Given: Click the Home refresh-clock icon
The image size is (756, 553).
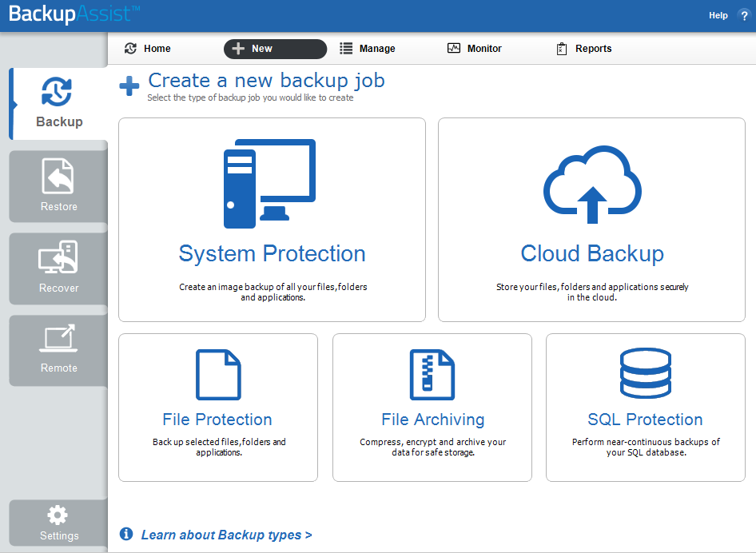Looking at the screenshot, I should (130, 48).
